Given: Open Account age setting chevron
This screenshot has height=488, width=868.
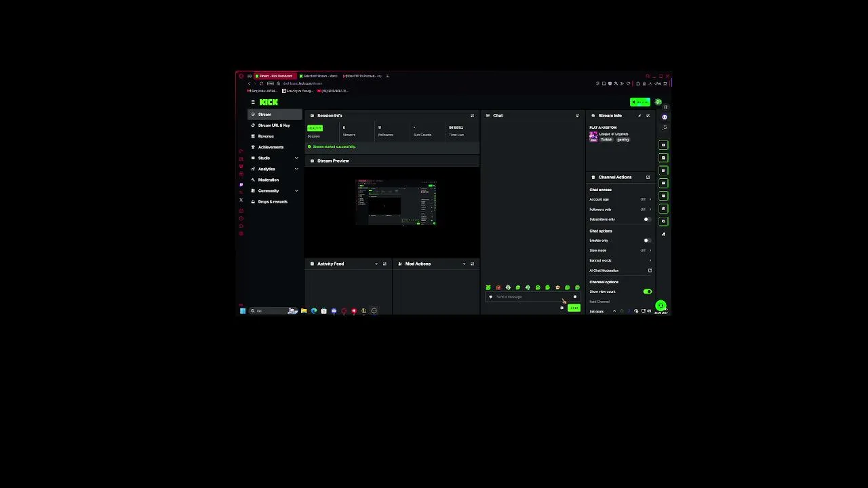Looking at the screenshot, I should pos(650,199).
